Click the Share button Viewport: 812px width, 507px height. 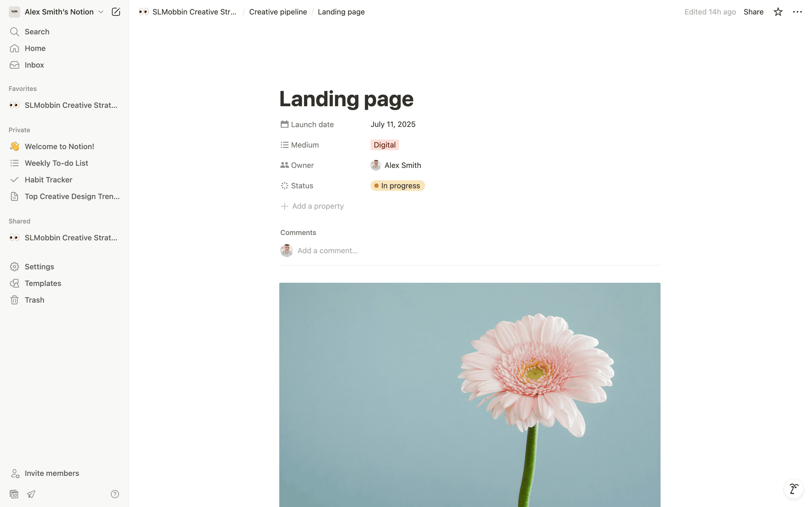753,12
